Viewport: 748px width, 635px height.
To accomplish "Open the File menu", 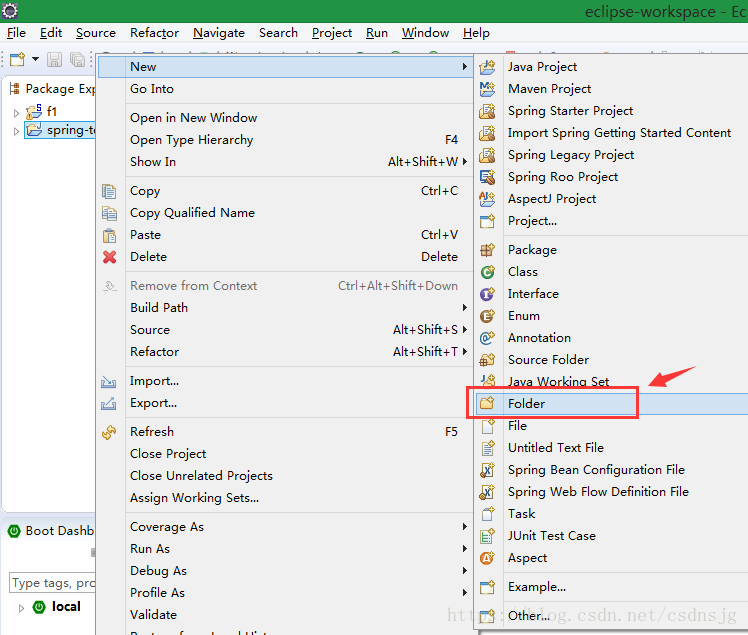I will (16, 33).
